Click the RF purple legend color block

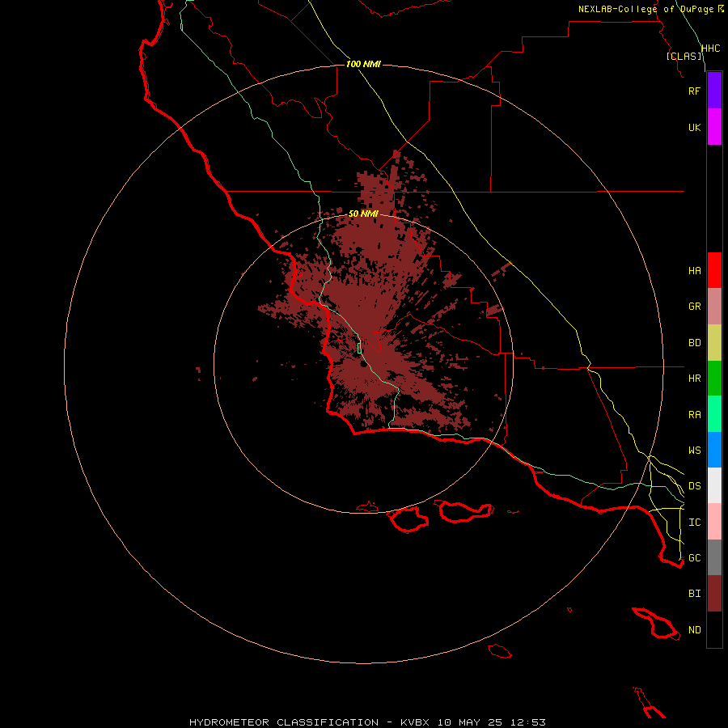(714, 91)
